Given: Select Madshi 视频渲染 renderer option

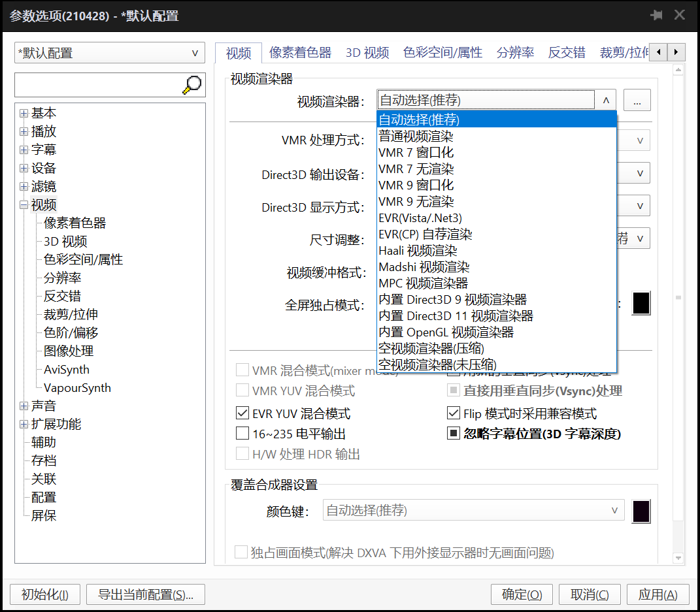Looking at the screenshot, I should (497, 266).
